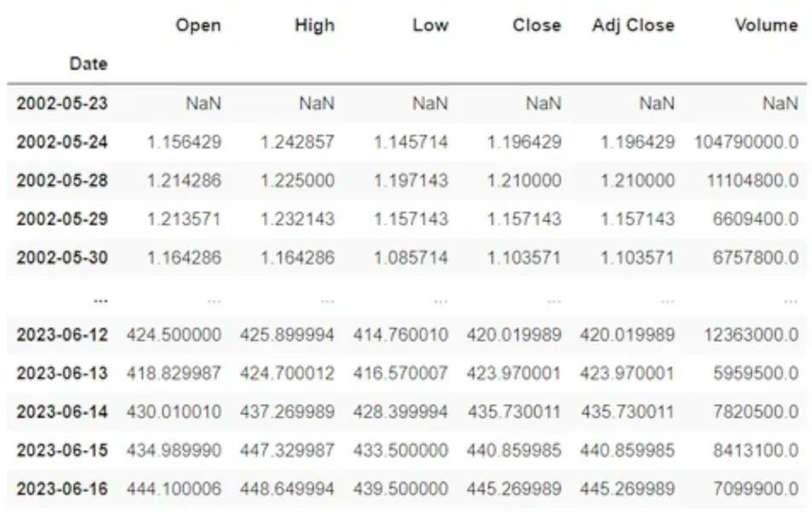Viewport: 812px width, 512px height.
Task: Click the Adj Close column header
Action: pos(633,26)
